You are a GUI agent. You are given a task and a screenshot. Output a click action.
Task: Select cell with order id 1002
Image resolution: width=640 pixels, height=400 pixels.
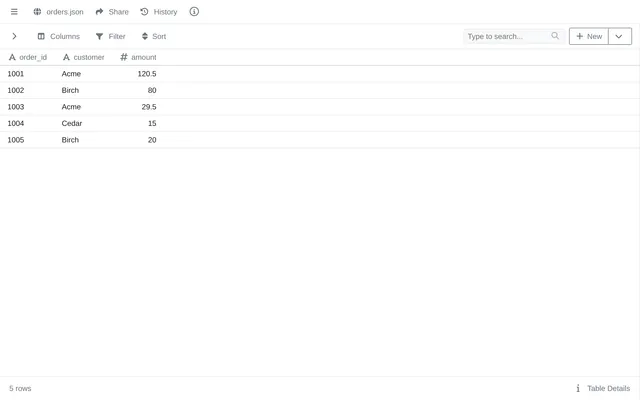[x=16, y=90]
